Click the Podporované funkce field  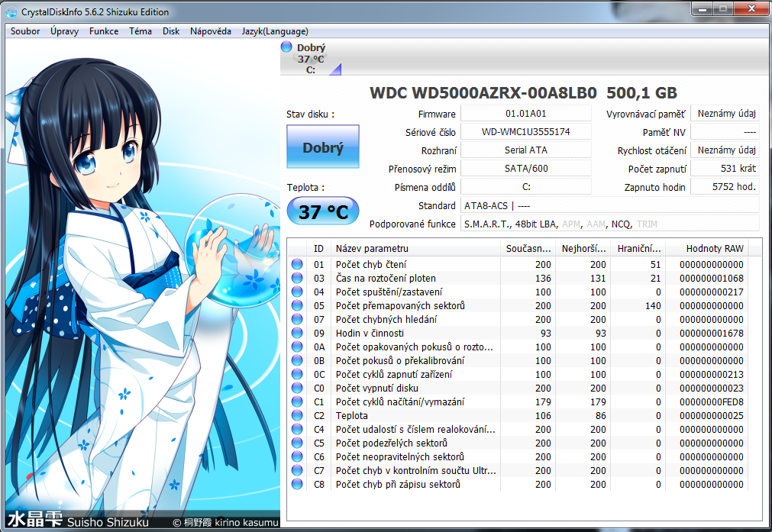[610, 224]
